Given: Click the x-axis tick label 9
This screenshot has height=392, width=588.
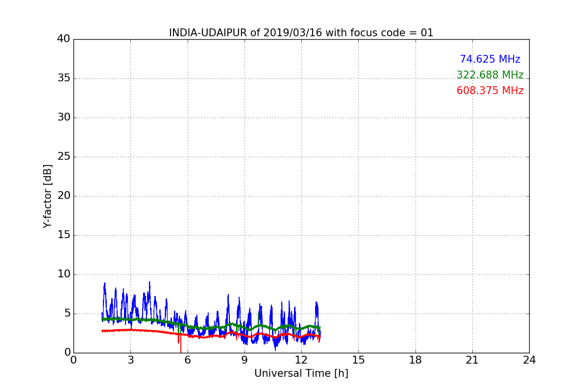Looking at the screenshot, I should [245, 360].
